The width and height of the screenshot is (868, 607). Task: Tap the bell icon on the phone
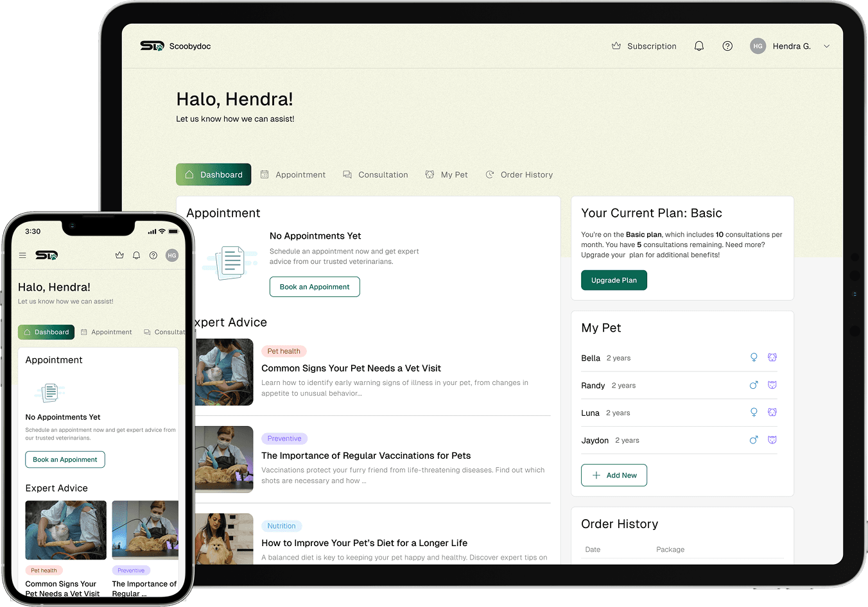[x=136, y=255]
